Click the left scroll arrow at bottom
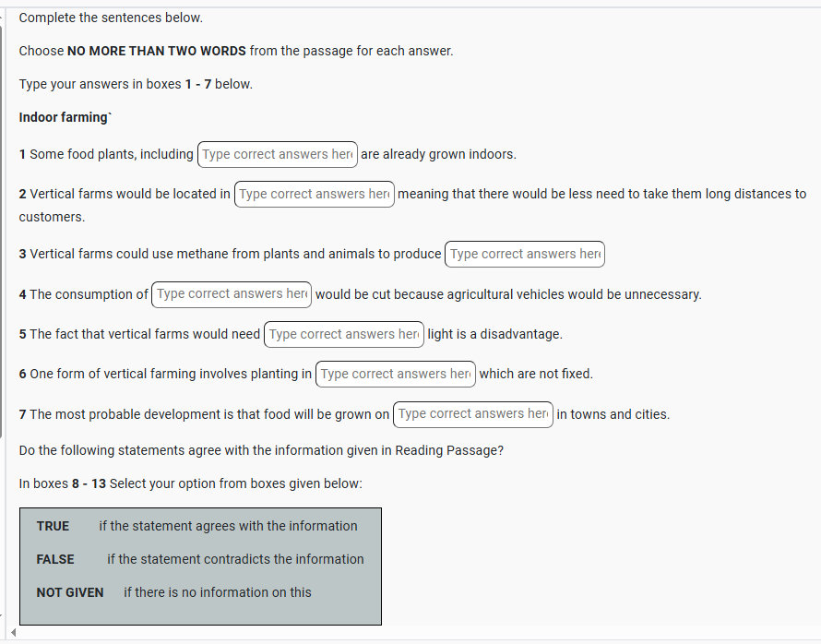This screenshot has height=644, width=821. (x=13, y=632)
